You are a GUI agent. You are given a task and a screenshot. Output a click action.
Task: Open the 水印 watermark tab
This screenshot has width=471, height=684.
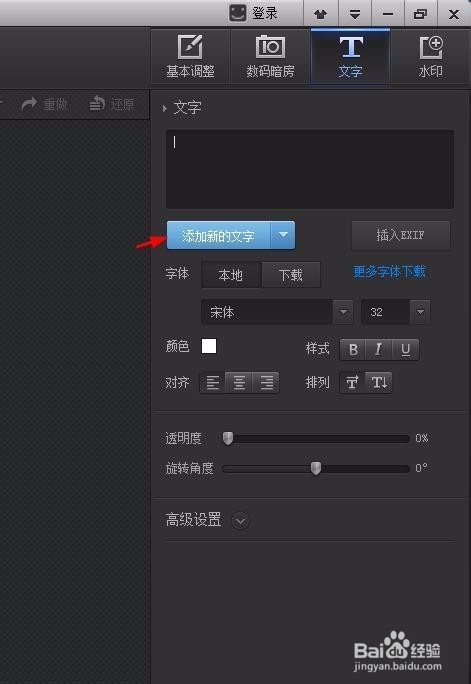click(x=431, y=56)
